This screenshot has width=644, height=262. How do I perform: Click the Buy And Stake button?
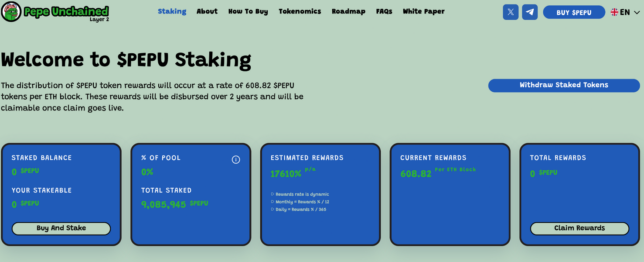click(x=61, y=228)
